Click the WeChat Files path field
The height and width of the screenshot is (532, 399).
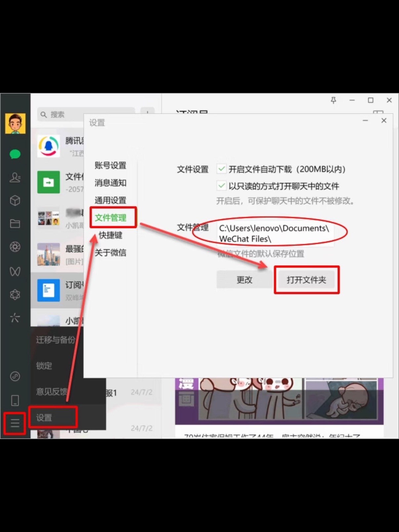(x=275, y=234)
